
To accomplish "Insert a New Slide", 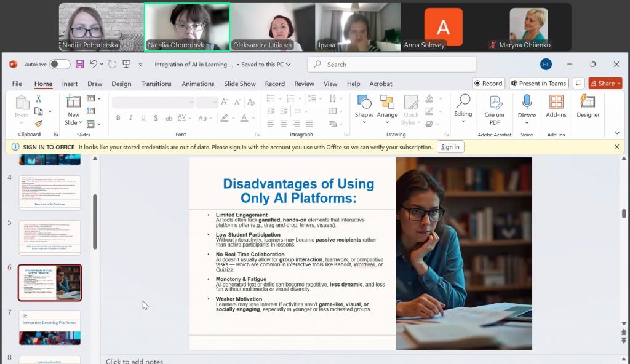I will [x=74, y=111].
